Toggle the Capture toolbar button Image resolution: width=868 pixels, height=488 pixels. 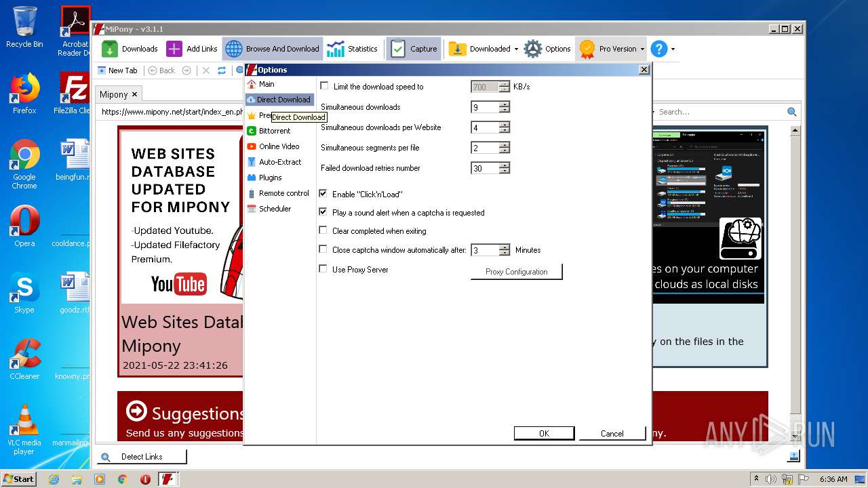click(x=414, y=49)
